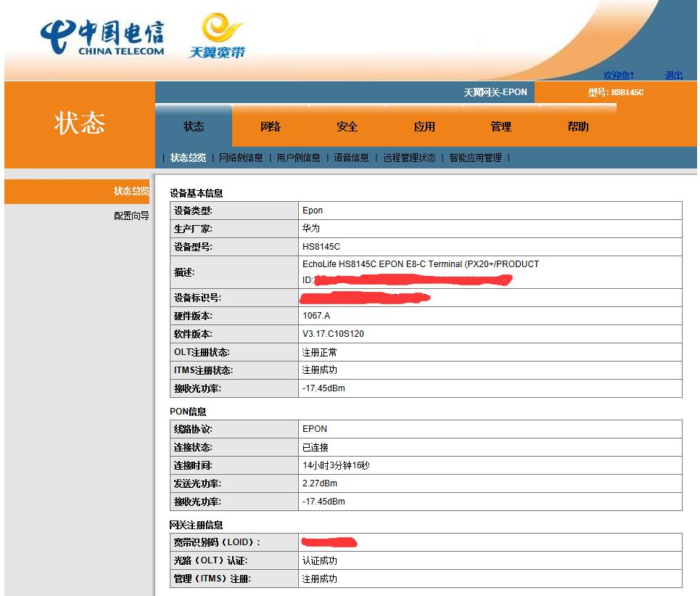This screenshot has width=700, height=596.
Task: Click the 退出 logout link
Action: pyautogui.click(x=673, y=75)
